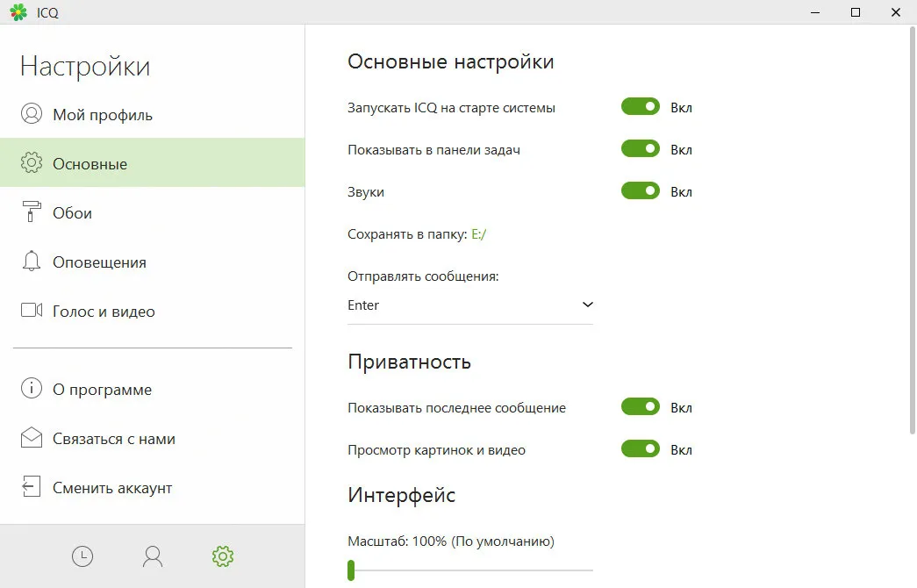Click the Приватность heading
Image resolution: width=917 pixels, height=588 pixels.
click(x=409, y=362)
